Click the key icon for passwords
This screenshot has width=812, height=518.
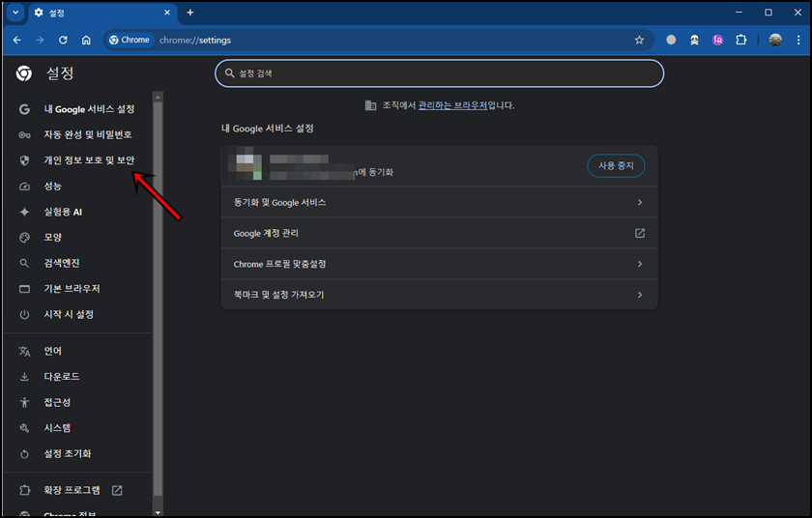pyautogui.click(x=24, y=134)
